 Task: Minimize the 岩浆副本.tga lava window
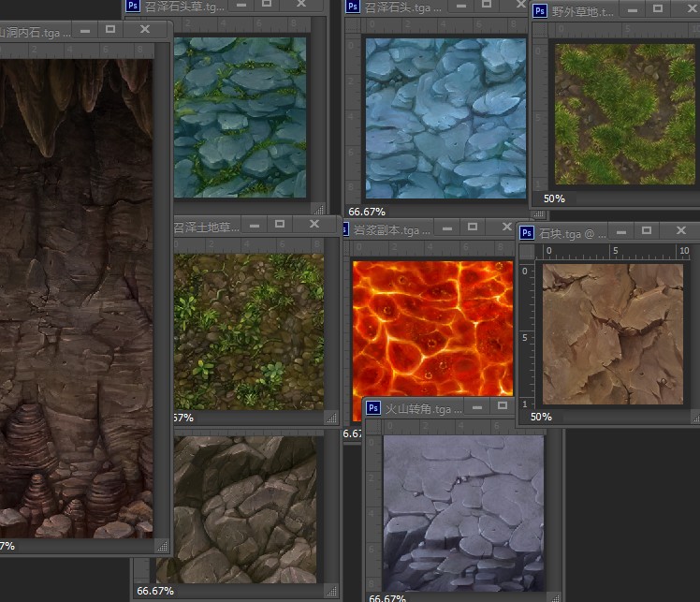point(447,228)
